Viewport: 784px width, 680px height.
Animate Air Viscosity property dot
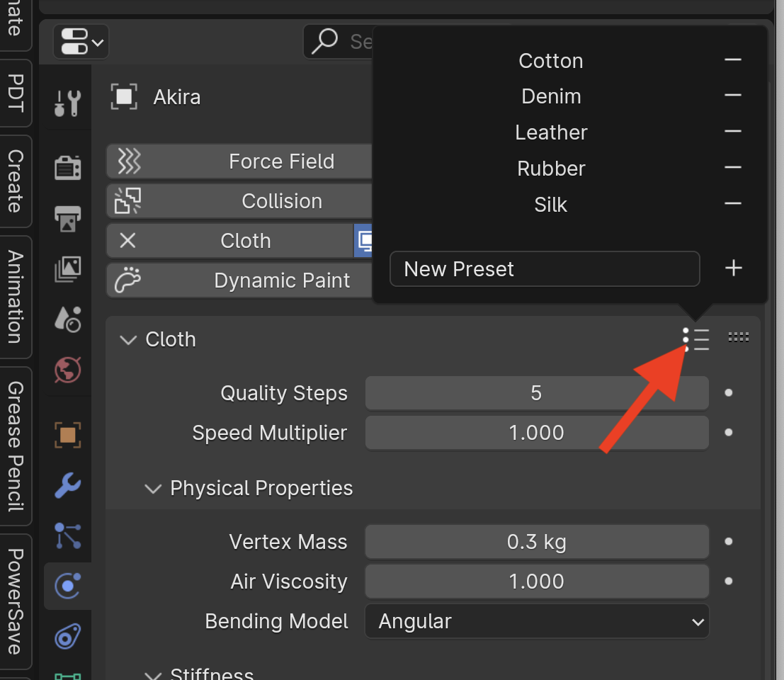[729, 581]
